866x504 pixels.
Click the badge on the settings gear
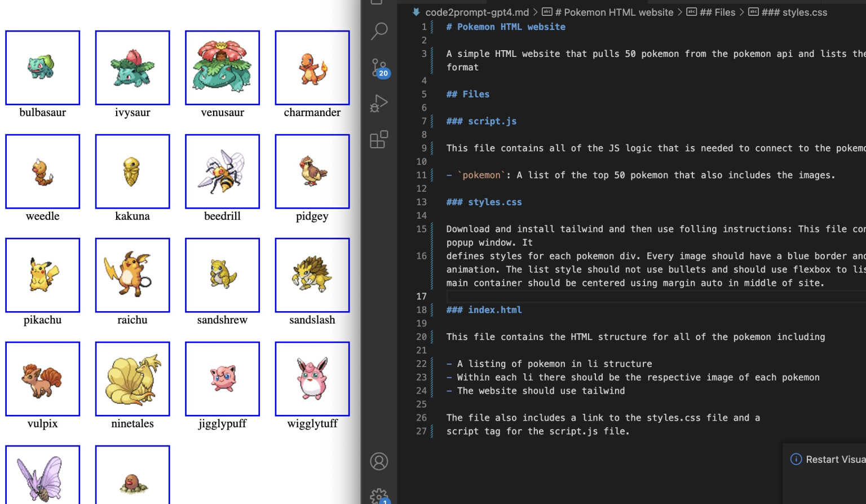pos(385,501)
